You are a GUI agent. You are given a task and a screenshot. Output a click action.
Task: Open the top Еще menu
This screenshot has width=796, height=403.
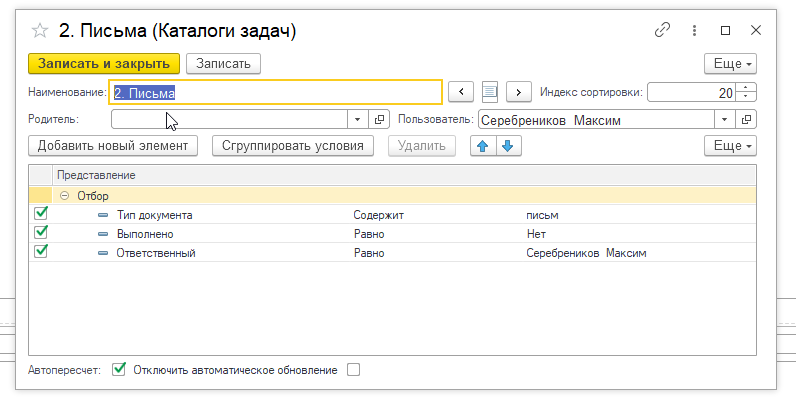point(730,63)
